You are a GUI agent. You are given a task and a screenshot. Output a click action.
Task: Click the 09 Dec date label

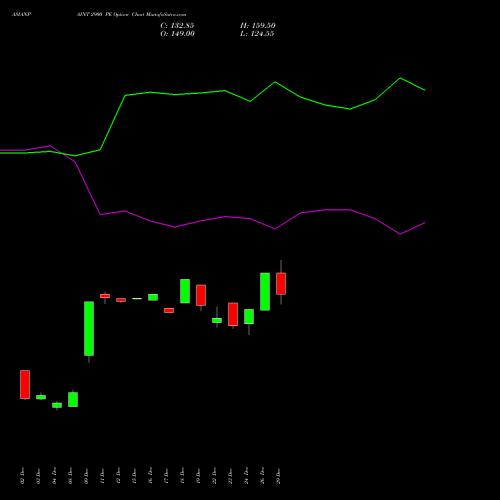86,476
